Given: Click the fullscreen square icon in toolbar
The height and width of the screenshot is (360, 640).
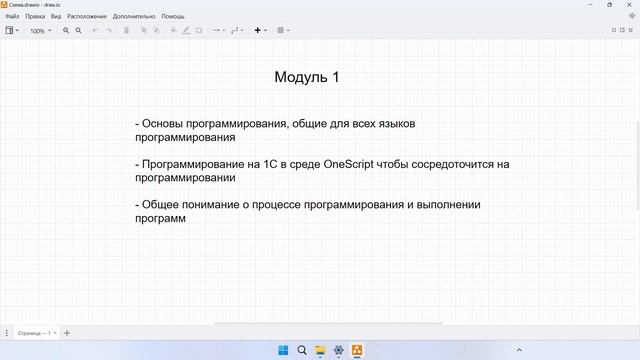Looking at the screenshot, I should 614,30.
